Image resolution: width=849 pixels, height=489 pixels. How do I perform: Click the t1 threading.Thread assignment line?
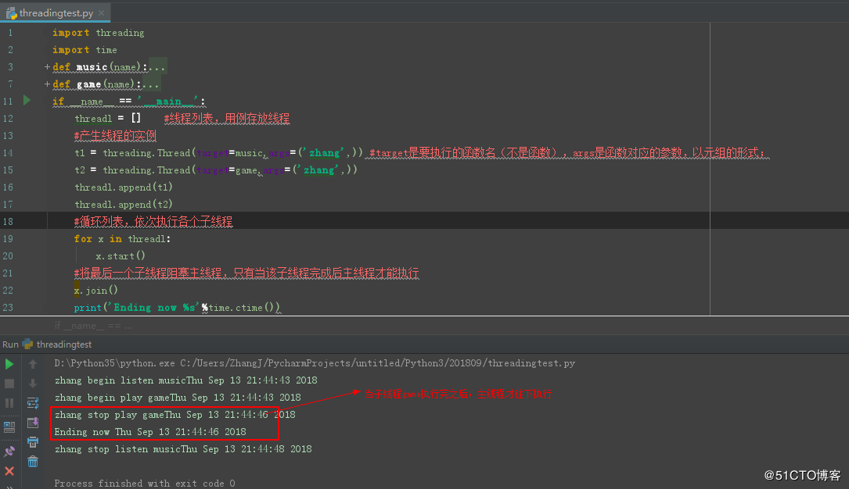tap(218, 153)
